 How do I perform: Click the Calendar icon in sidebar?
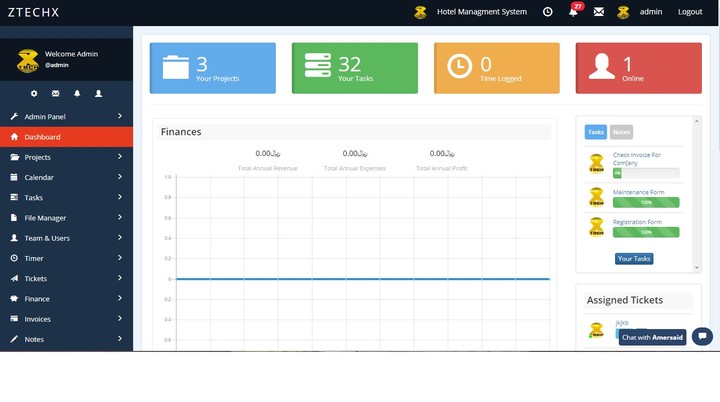(14, 177)
